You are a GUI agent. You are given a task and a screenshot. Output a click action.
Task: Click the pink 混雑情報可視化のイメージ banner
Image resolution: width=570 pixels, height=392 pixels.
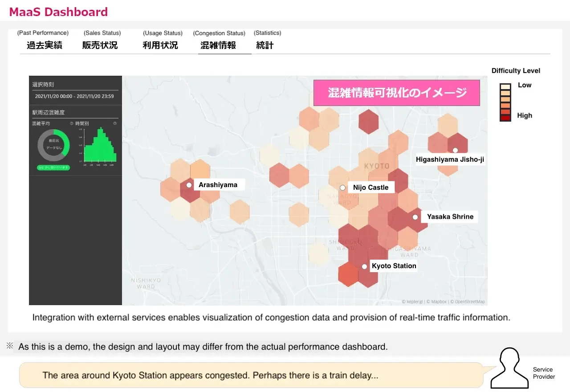pos(396,93)
